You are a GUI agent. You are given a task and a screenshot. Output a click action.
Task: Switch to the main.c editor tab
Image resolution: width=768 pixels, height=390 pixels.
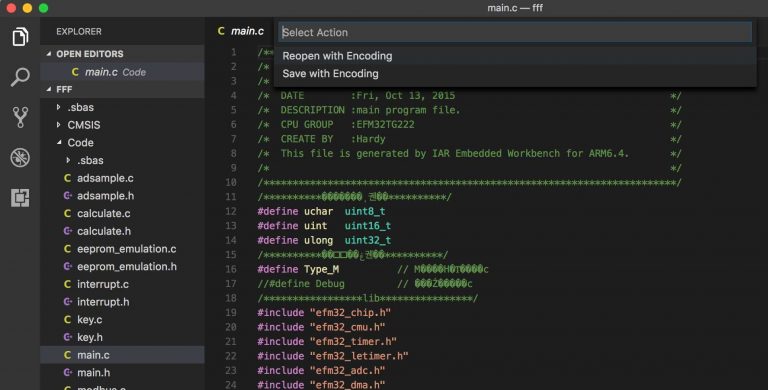tap(241, 31)
